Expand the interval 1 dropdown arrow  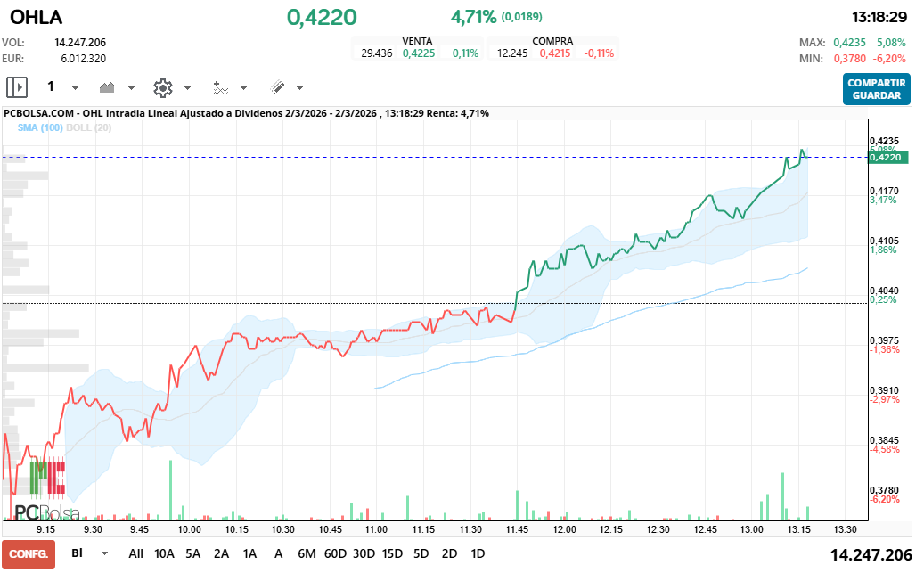(x=75, y=88)
